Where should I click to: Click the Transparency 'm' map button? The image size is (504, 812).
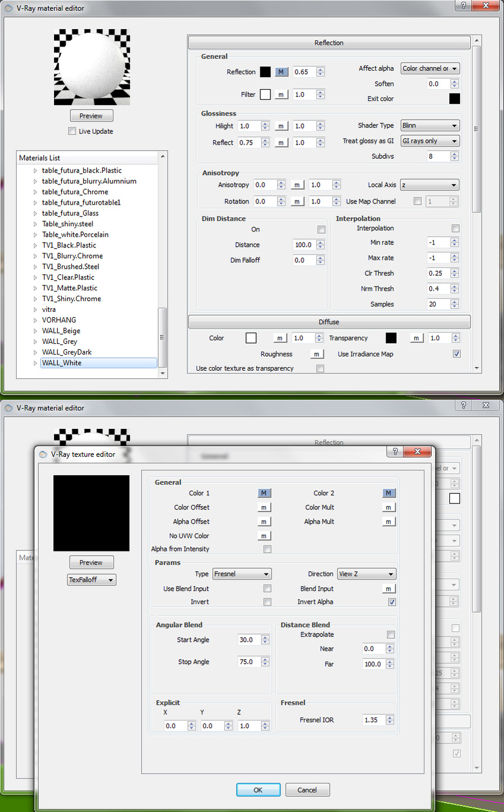(417, 338)
